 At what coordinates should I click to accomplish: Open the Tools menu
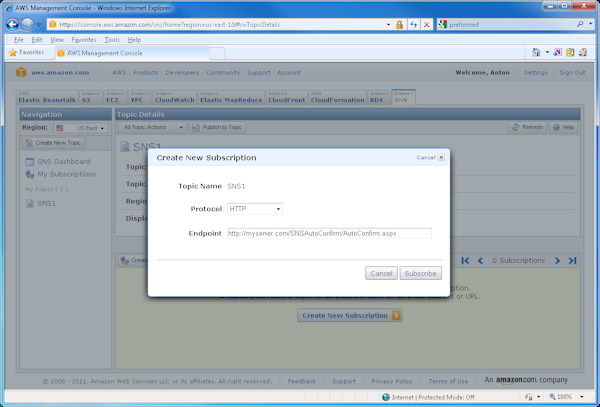pos(112,40)
